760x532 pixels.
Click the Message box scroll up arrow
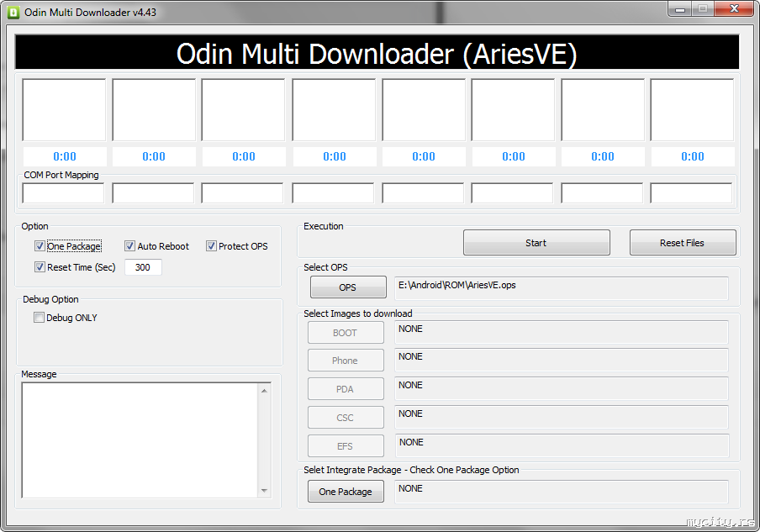coord(264,391)
